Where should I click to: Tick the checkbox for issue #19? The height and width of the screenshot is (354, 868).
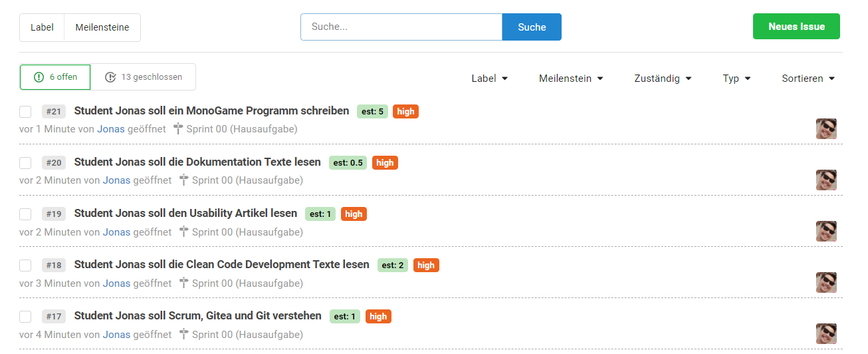pos(25,214)
